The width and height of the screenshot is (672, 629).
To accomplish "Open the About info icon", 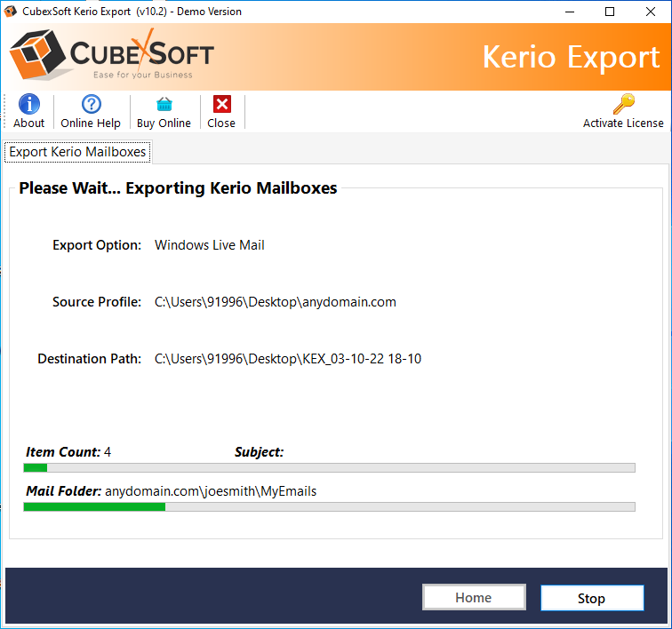I will click(x=28, y=104).
